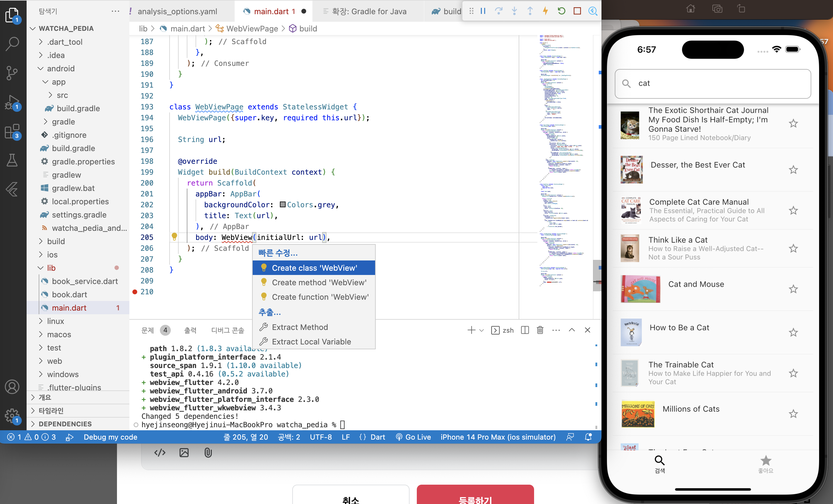Toggle favorite star for Complete Cat Care Manual
Viewport: 833px width, 504px height.
[x=793, y=211]
